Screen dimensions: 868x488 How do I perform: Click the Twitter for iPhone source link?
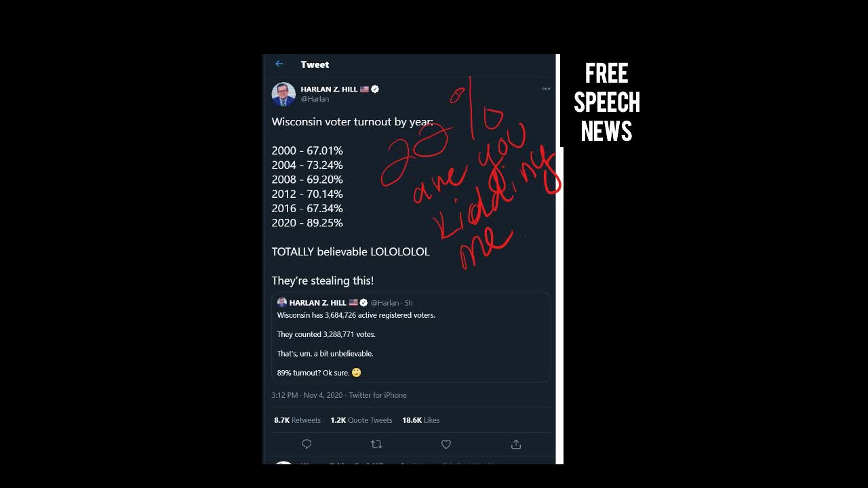378,395
